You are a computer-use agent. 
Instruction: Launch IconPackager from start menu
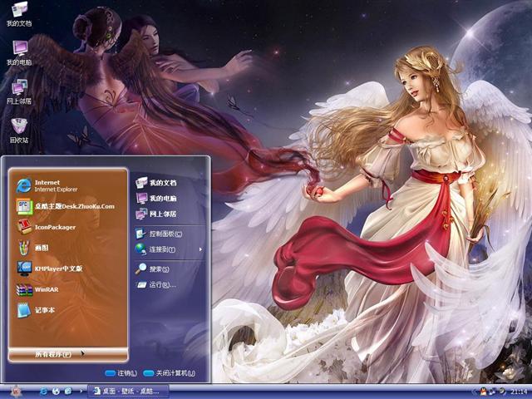68,227
